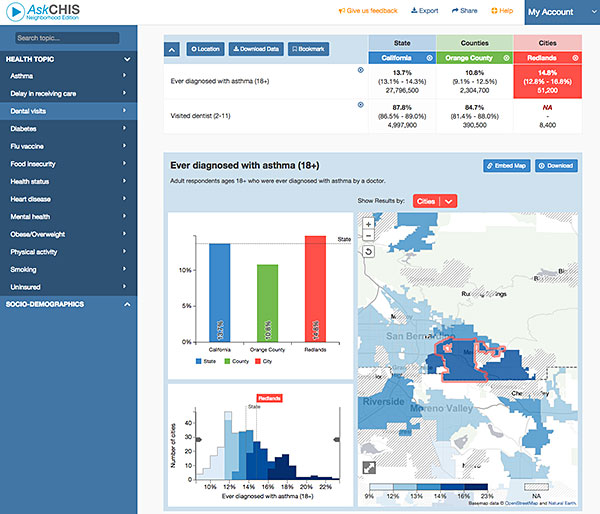The height and width of the screenshot is (514, 600).
Task: Click Redlands asthma 14.8% cell
Action: [x=548, y=82]
